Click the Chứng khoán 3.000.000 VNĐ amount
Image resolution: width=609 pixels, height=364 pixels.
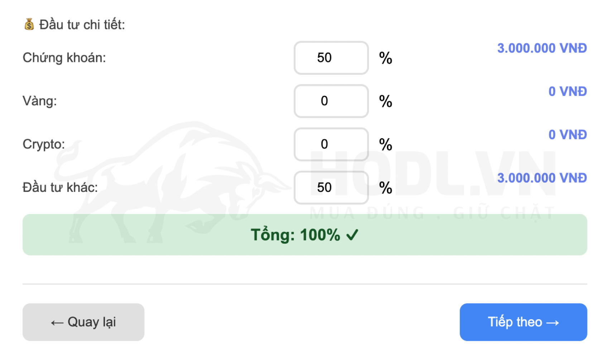tap(542, 48)
